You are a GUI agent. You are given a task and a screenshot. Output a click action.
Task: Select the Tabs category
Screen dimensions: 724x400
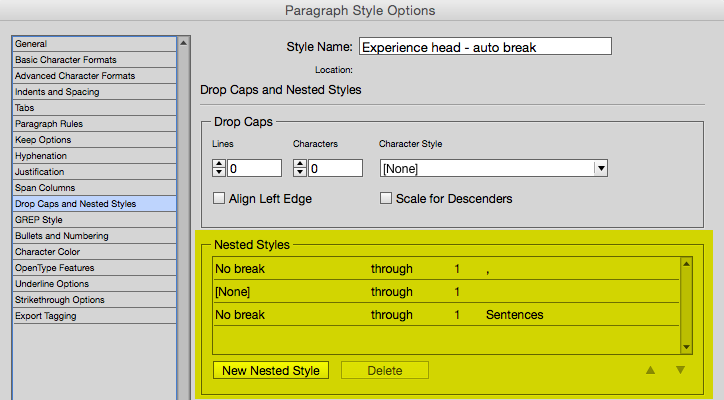95,108
